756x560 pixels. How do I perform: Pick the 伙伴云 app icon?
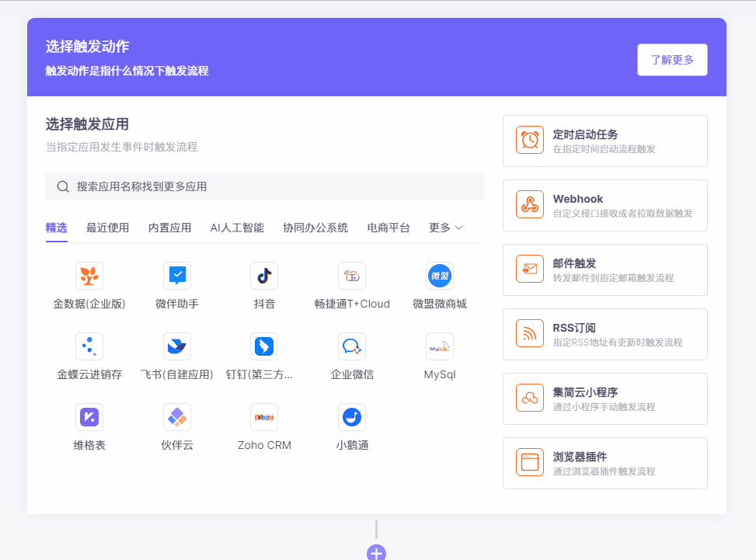coord(177,417)
